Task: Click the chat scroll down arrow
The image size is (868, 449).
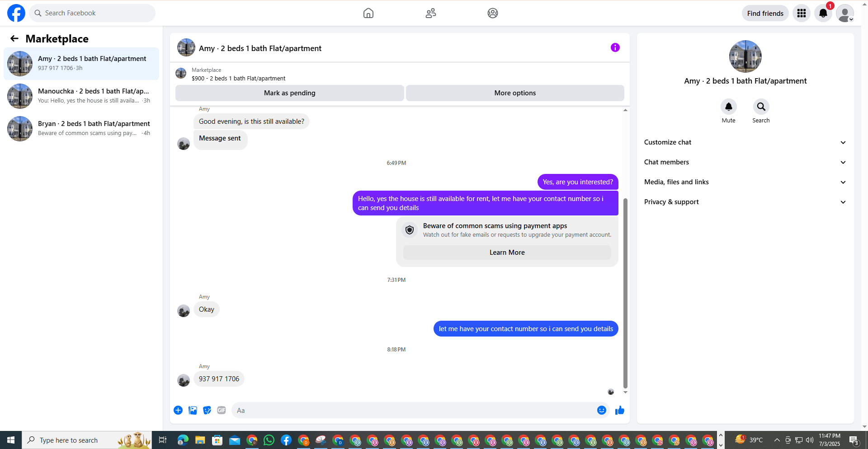Action: click(625, 392)
